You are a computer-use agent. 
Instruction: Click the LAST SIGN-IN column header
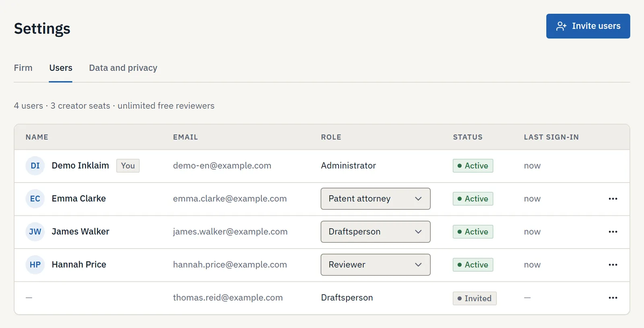(x=551, y=137)
